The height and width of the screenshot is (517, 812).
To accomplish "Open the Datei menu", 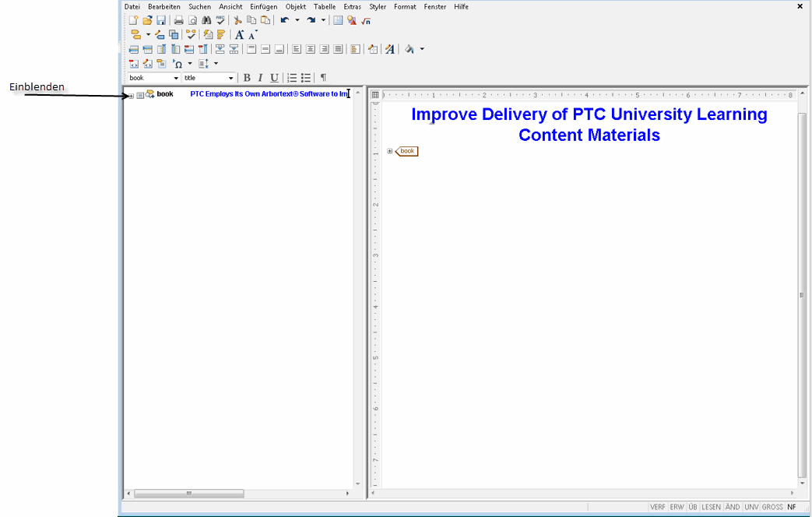I will 132,7.
